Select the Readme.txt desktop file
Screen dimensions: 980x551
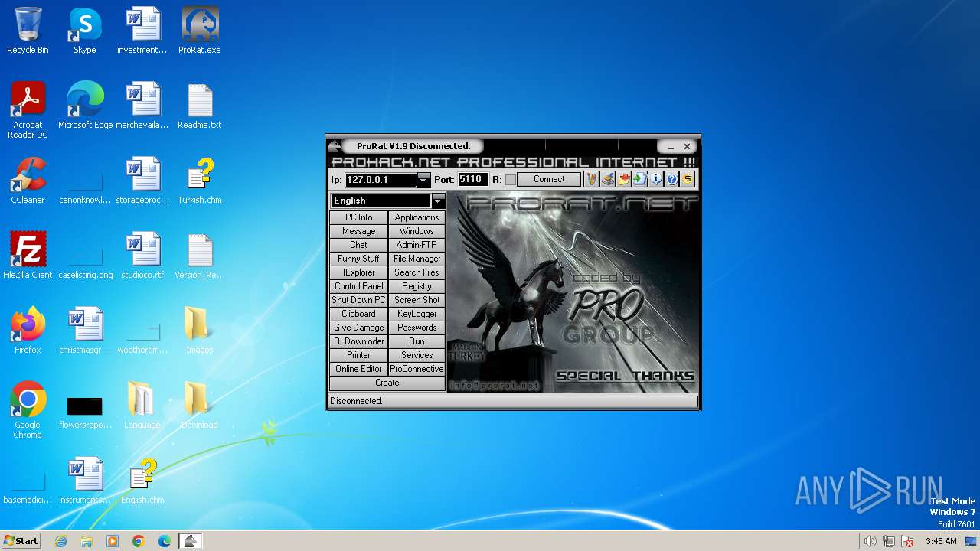pyautogui.click(x=200, y=106)
